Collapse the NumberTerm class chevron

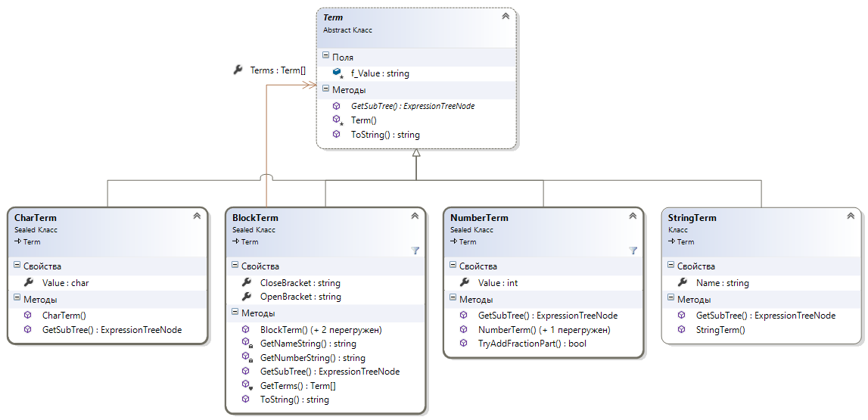click(x=633, y=216)
